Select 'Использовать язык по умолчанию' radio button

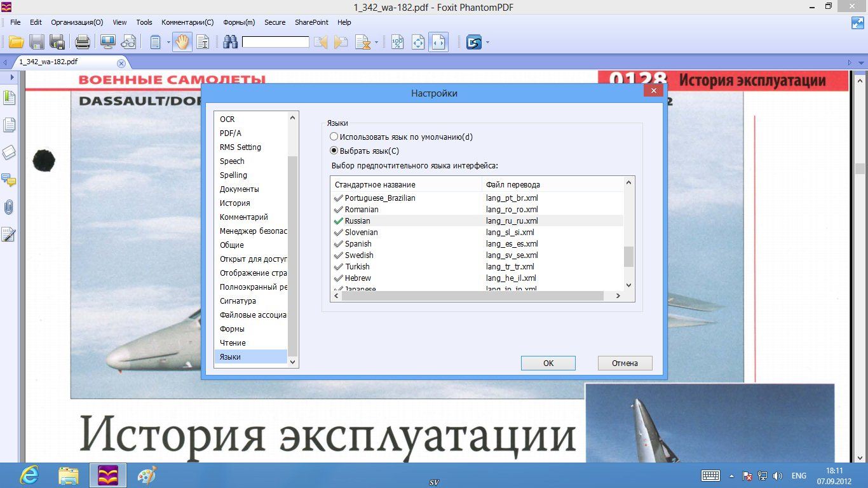click(334, 137)
